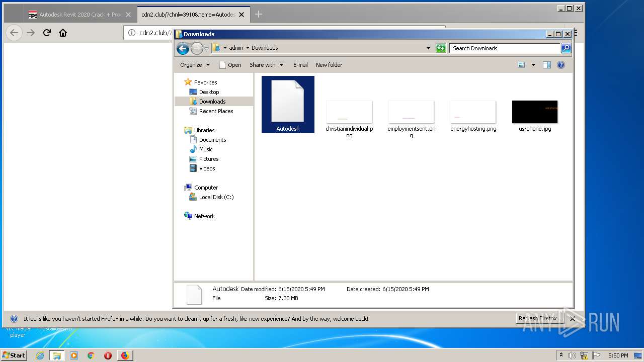Click the refresh button beside address bar

click(441, 48)
